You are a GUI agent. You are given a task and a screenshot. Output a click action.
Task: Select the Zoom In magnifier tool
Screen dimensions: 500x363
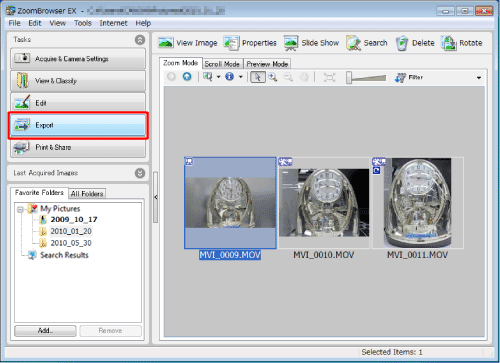pyautogui.click(x=273, y=77)
